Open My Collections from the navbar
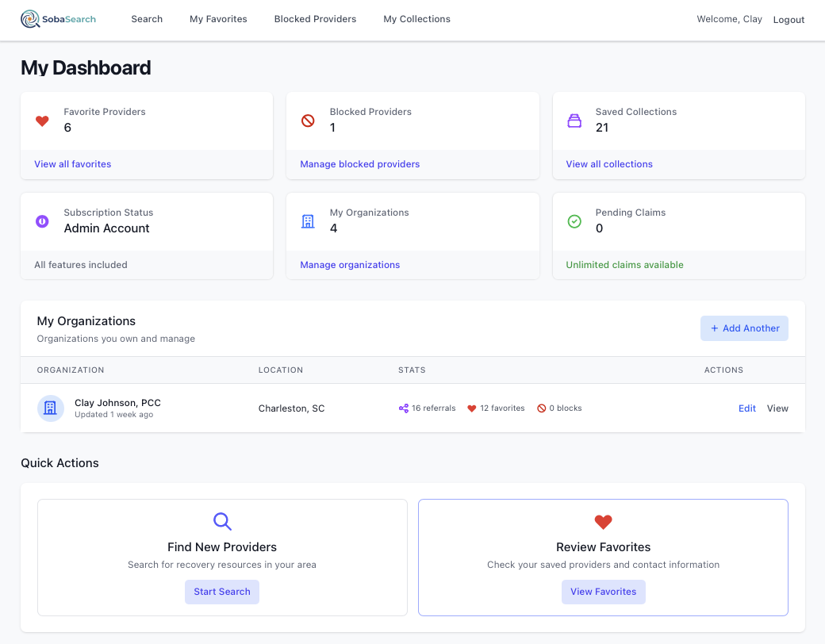 [416, 19]
